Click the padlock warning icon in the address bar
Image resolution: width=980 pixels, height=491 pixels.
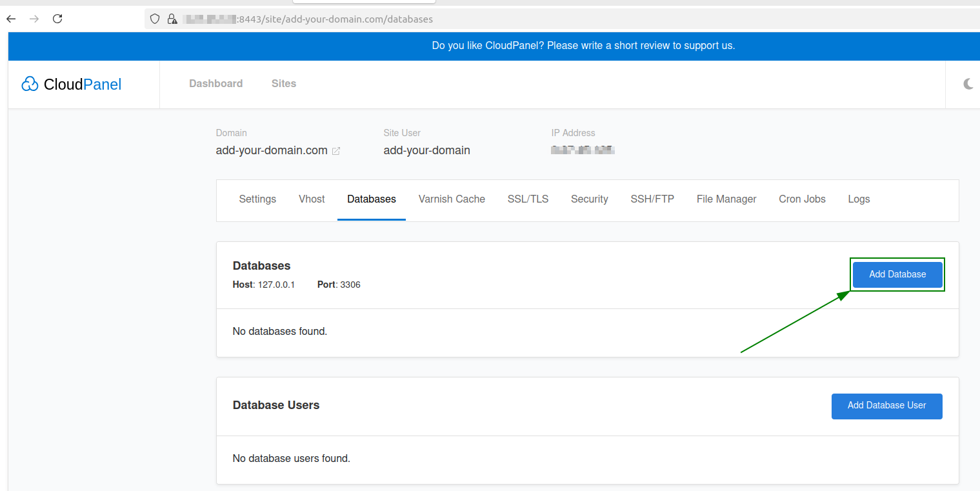tap(172, 19)
